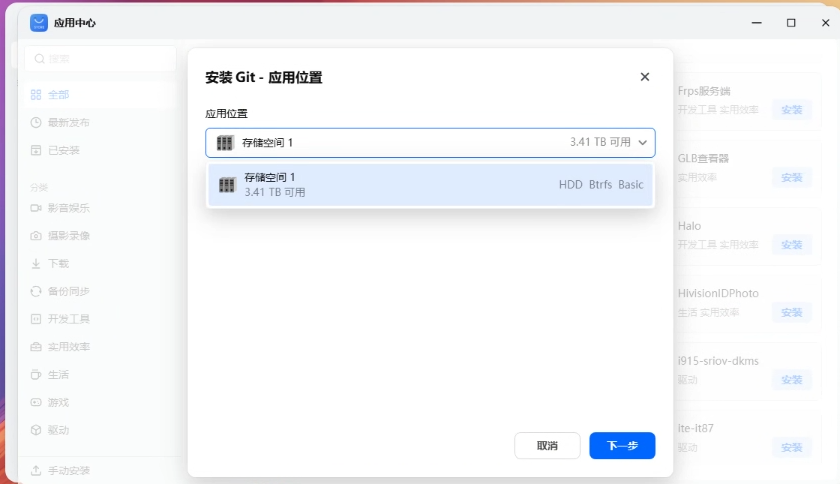840x484 pixels.
Task: Click the 最新发布 clock icon
Action: click(36, 123)
